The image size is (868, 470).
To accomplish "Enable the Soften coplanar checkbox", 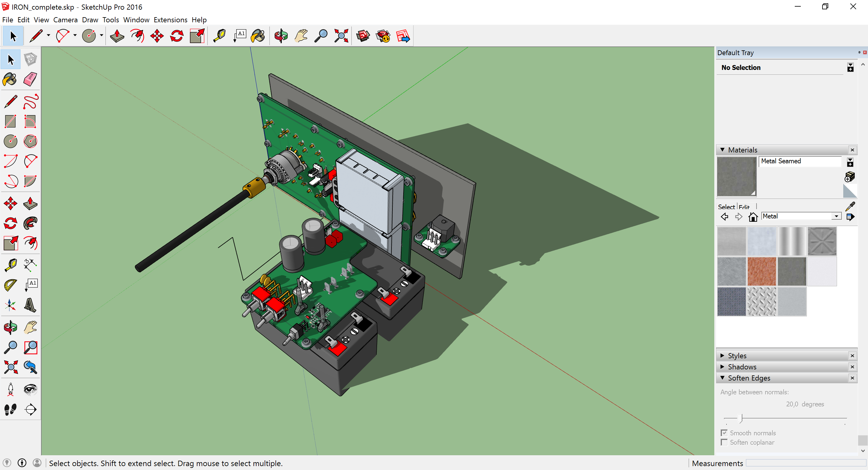I will [x=724, y=442].
